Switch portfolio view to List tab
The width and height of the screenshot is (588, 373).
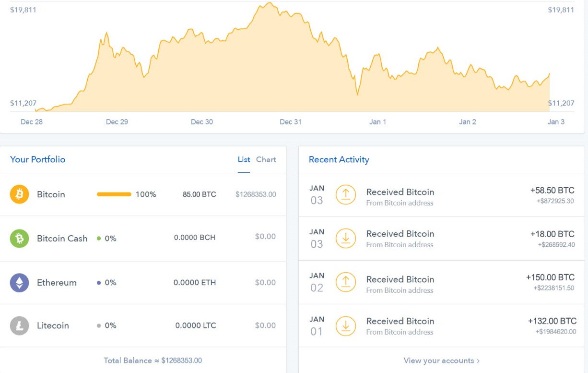point(244,159)
